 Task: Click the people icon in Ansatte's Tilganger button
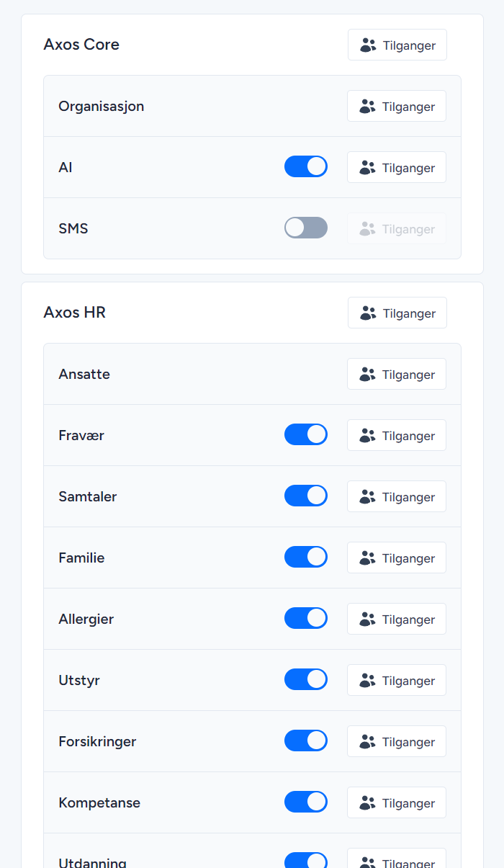pyautogui.click(x=367, y=374)
